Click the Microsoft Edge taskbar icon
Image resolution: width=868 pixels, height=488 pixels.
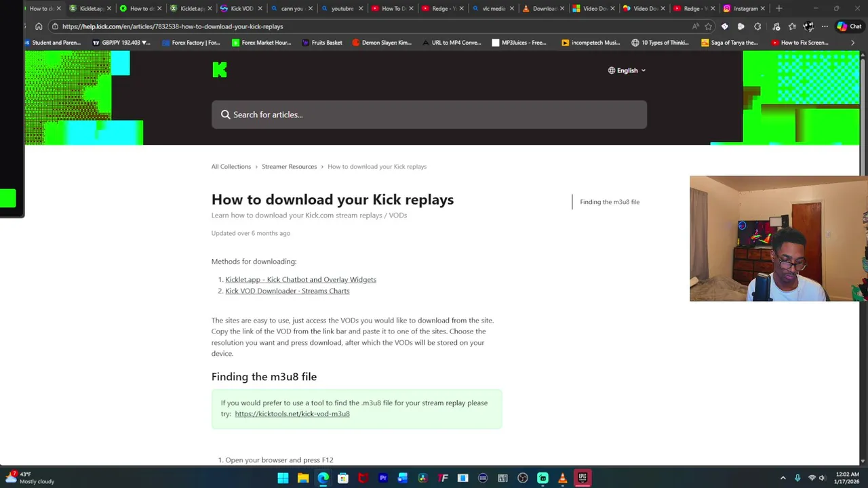(x=323, y=478)
